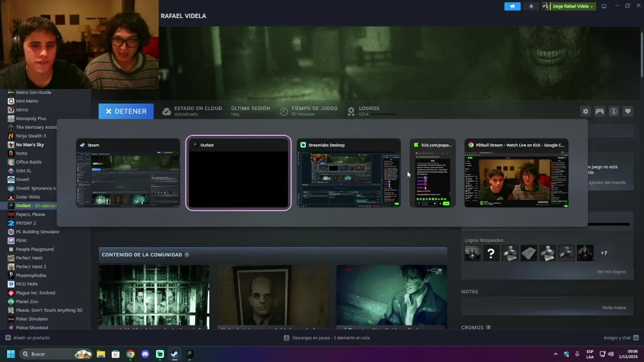Switch to Pitbull Stream Chrome window thumbnail

[x=516, y=173]
